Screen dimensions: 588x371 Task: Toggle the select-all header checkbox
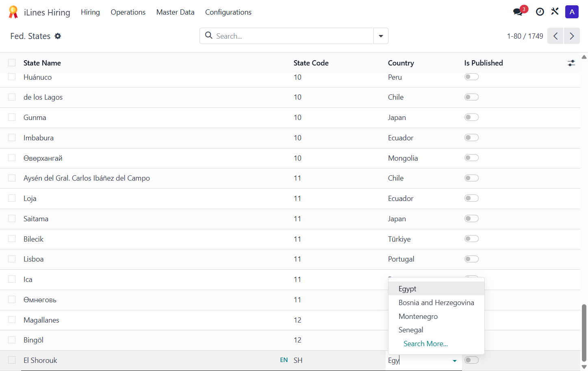click(x=12, y=63)
